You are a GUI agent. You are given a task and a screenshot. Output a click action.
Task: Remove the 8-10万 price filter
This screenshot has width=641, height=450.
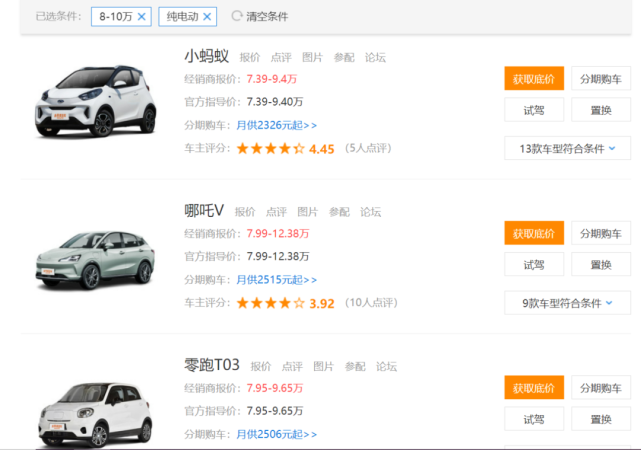click(x=141, y=17)
